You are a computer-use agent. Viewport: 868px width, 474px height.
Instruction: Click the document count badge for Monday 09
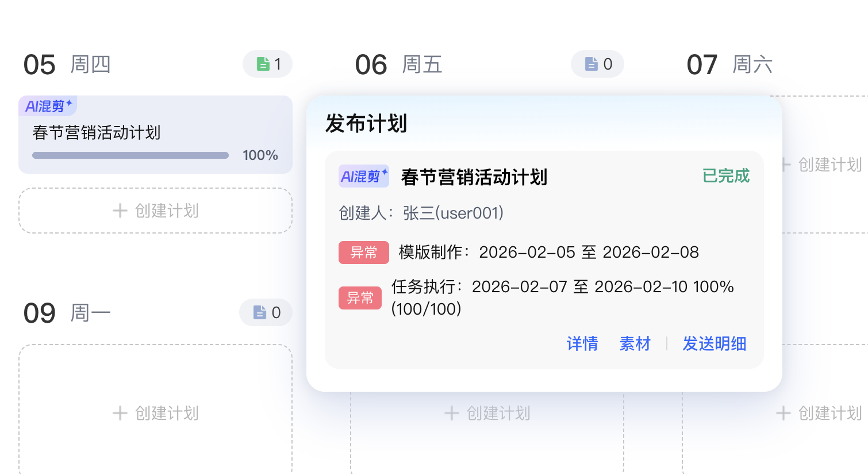point(266,312)
